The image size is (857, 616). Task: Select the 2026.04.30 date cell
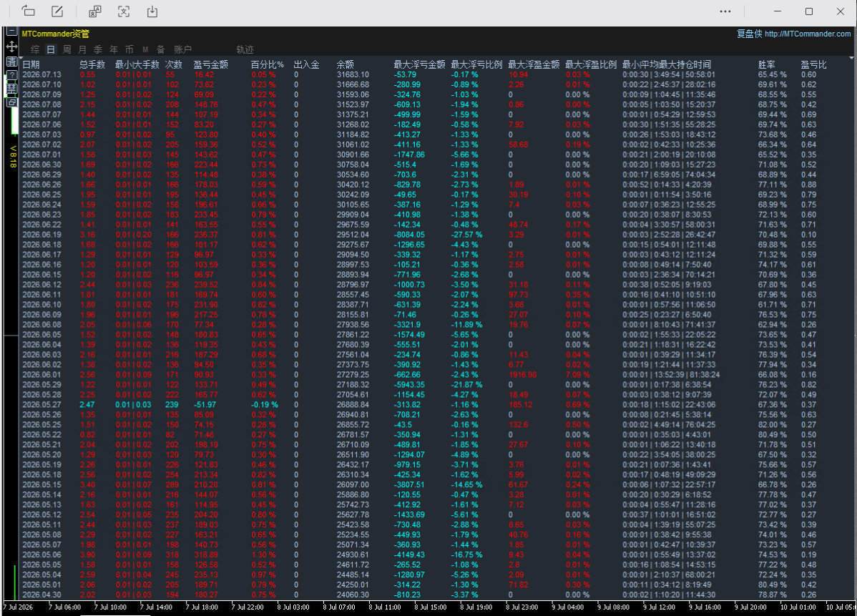[42, 595]
